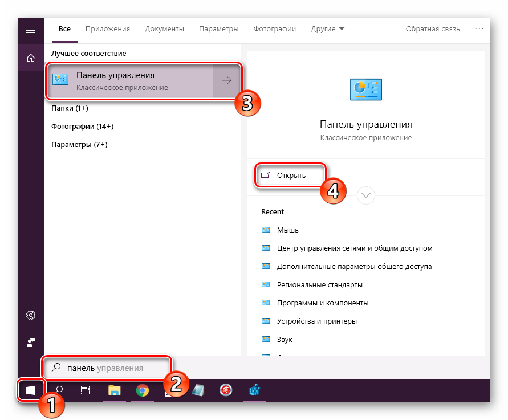Click the Control Panel icon in the best match result
This screenshot has height=420, width=508.
point(60,79)
